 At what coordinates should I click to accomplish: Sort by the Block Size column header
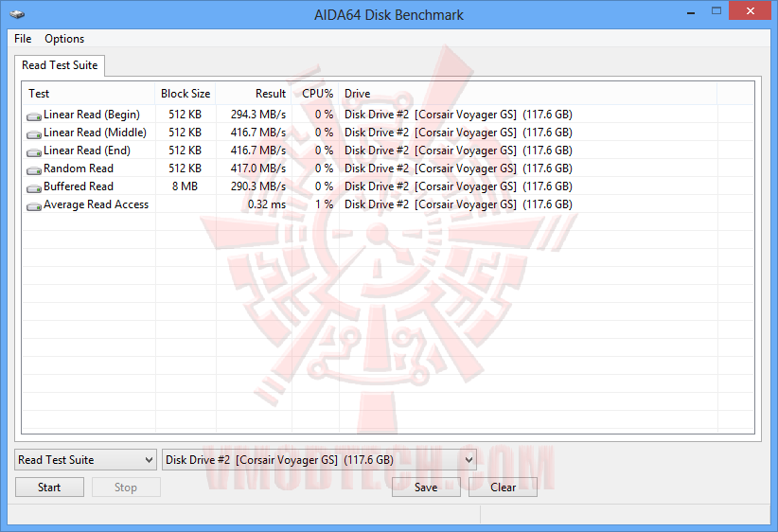pos(186,94)
